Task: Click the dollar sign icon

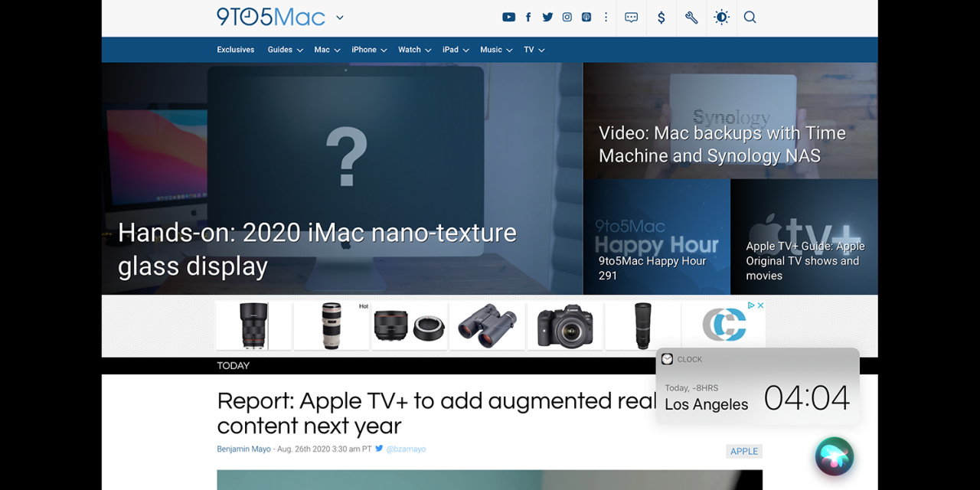Action: (x=661, y=18)
